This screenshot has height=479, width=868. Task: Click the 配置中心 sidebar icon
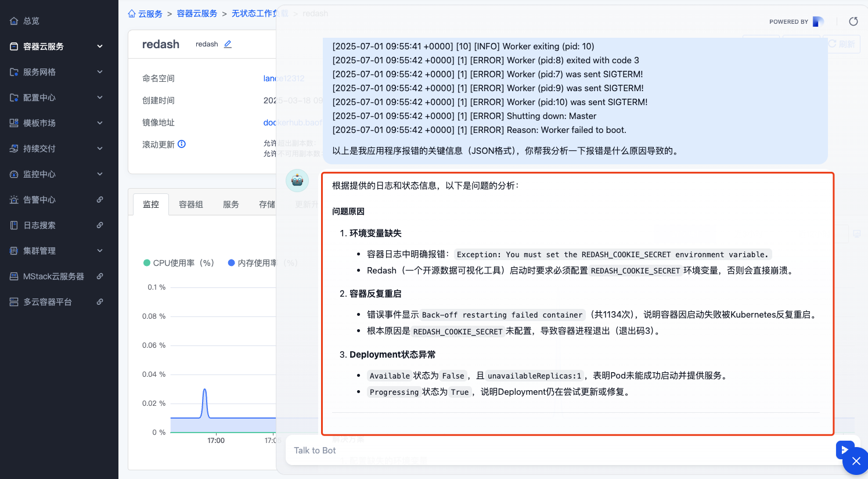14,98
